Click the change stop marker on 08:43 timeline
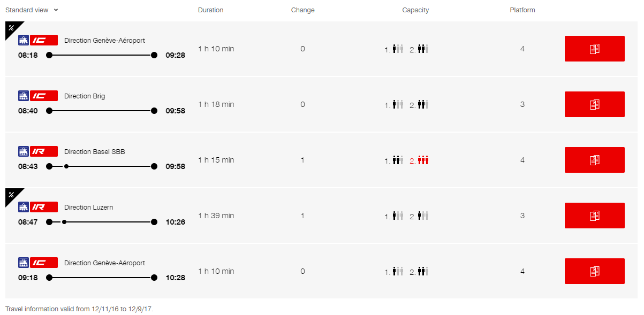This screenshot has height=315, width=644. [66, 166]
